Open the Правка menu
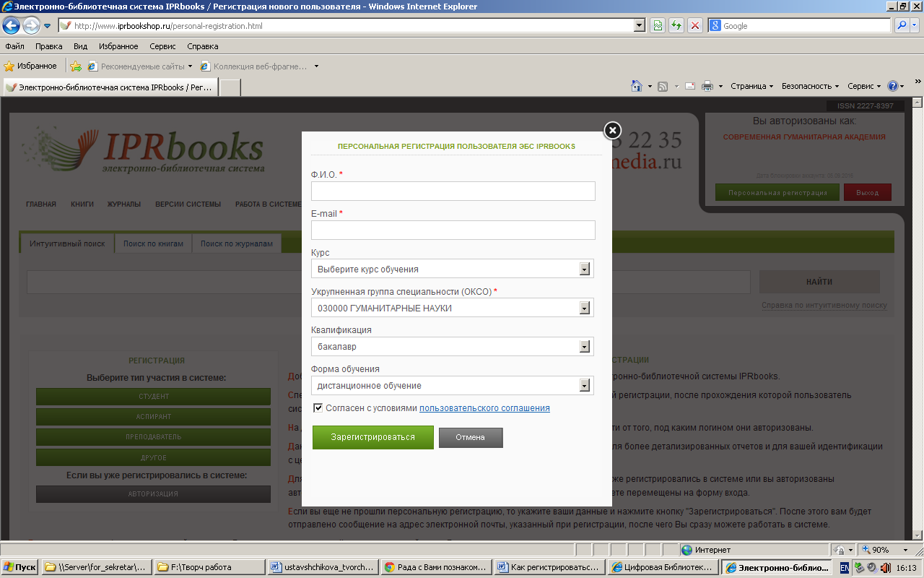 (48, 46)
